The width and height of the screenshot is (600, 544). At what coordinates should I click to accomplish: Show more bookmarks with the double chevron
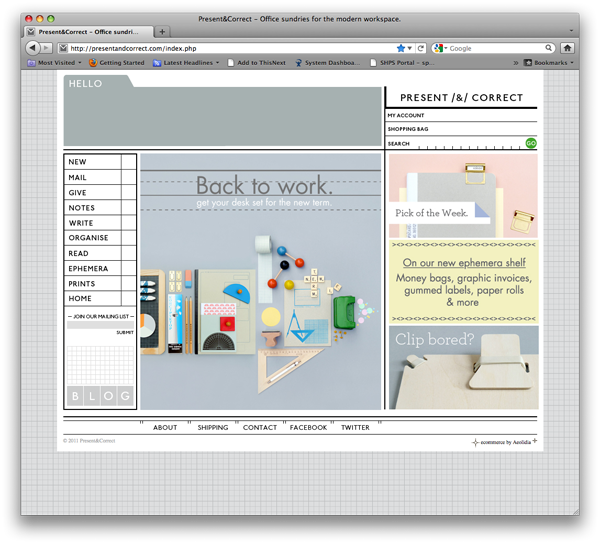tap(515, 63)
